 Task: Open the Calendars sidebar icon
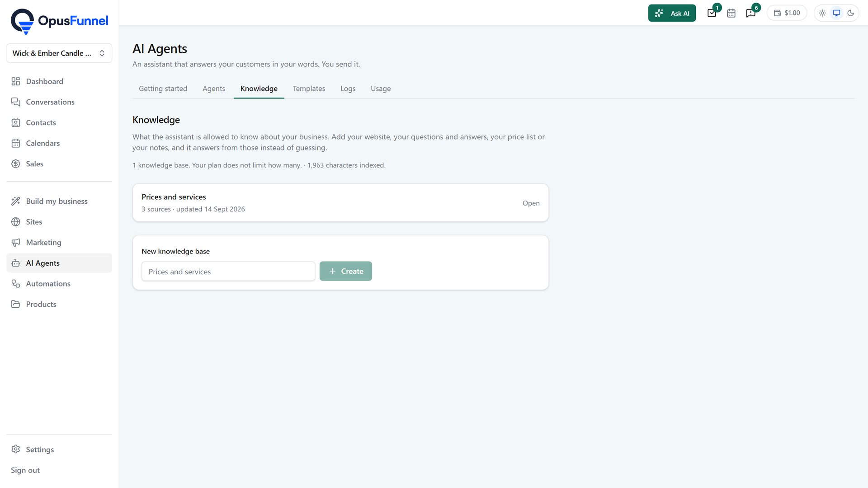[16, 143]
